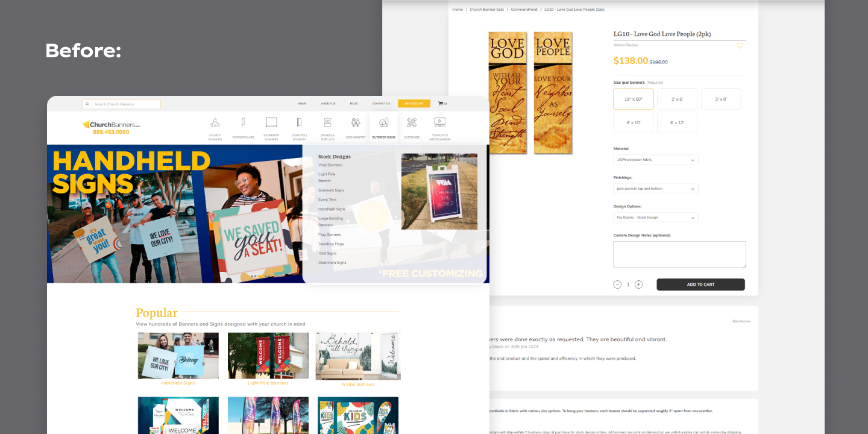
Task: Increase quantity with the plus button
Action: coord(638,285)
